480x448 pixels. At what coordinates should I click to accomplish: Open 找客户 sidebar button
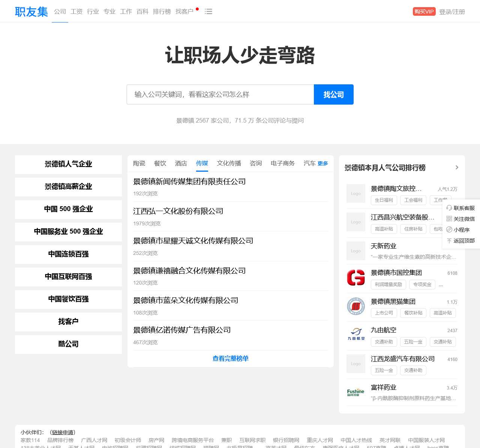pos(68,322)
